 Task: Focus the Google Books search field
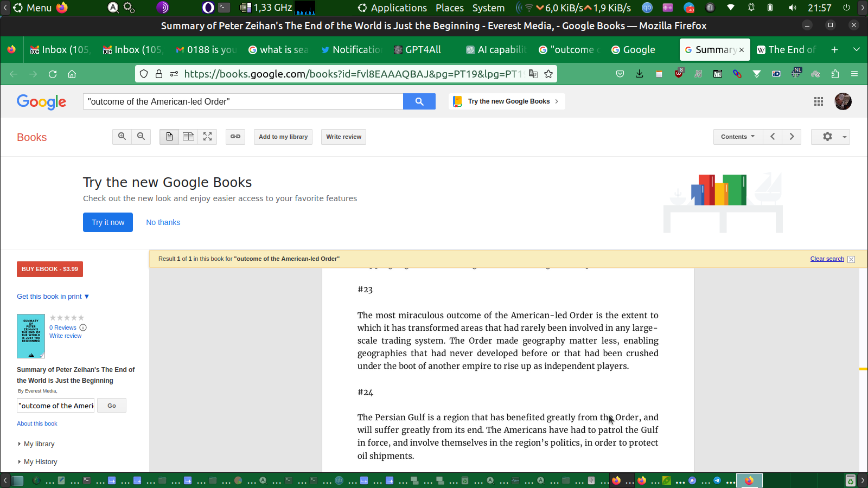pos(243,101)
